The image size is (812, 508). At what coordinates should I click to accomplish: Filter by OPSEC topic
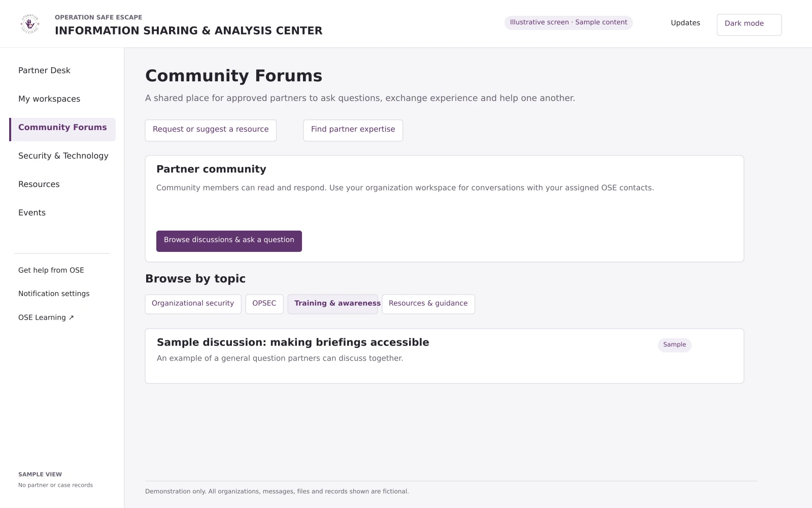[264, 304]
